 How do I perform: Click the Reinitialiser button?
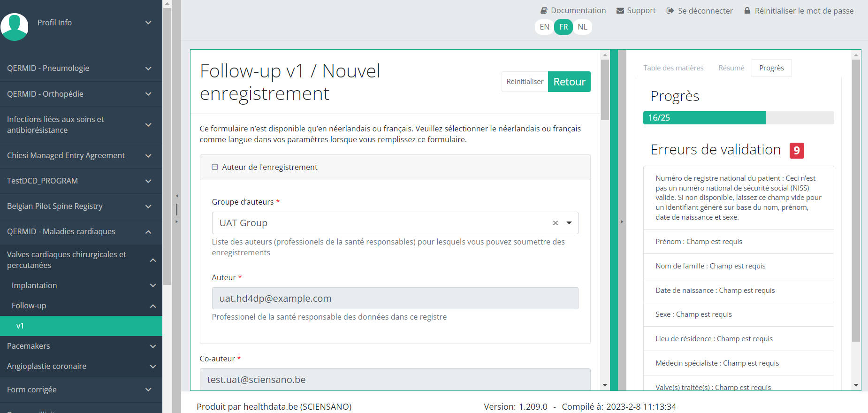click(x=525, y=82)
